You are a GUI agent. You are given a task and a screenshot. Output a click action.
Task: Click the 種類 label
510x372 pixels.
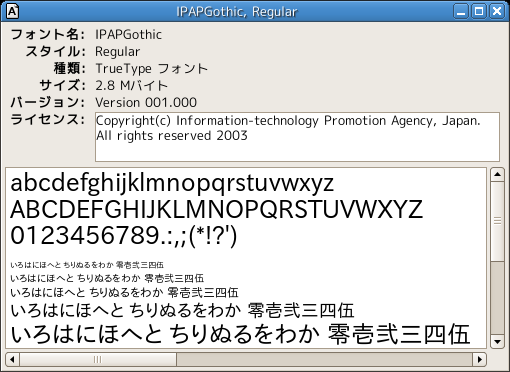pyautogui.click(x=70, y=69)
